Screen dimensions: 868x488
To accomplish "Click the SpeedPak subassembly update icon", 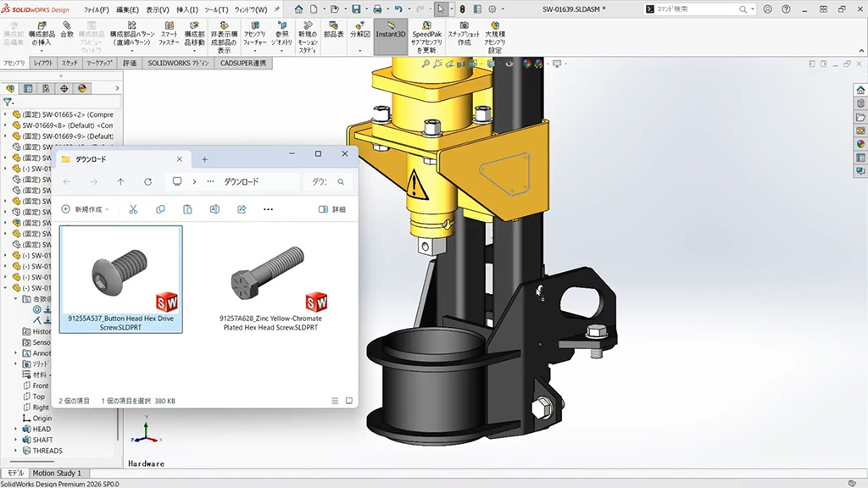I will [427, 26].
